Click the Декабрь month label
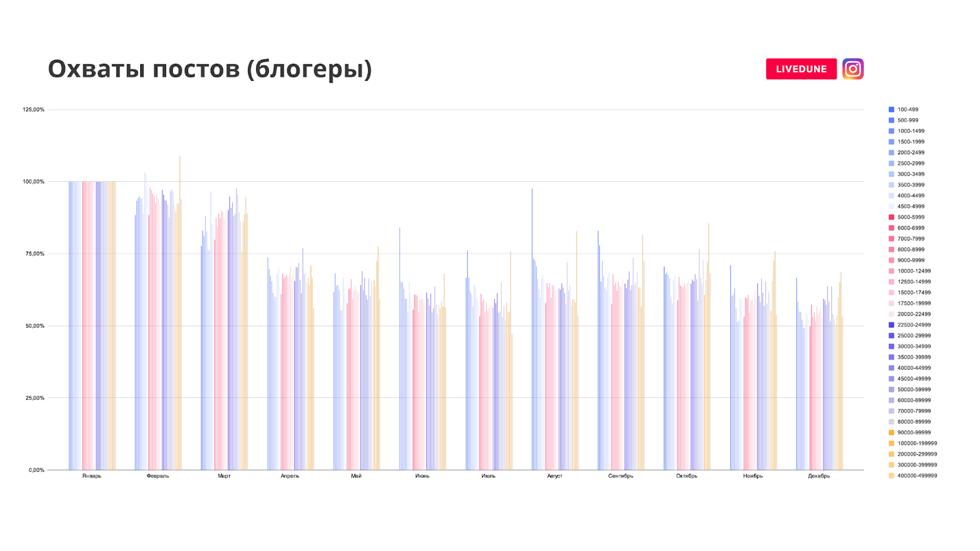The height and width of the screenshot is (551, 980). pyautogui.click(x=819, y=476)
